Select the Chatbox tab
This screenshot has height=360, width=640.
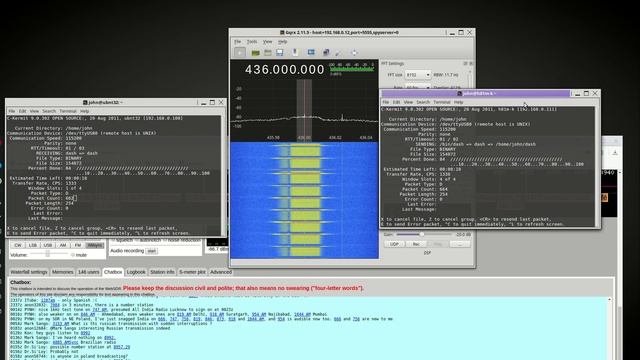(113, 272)
